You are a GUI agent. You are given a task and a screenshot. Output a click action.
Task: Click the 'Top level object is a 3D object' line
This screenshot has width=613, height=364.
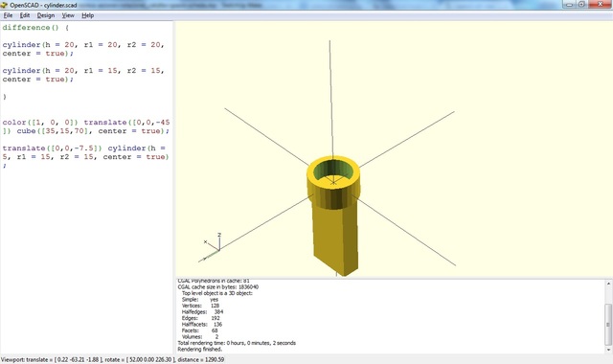pos(217,293)
